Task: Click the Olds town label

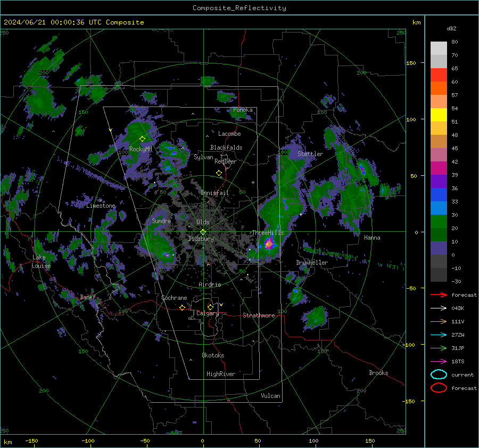Action: coord(203,222)
